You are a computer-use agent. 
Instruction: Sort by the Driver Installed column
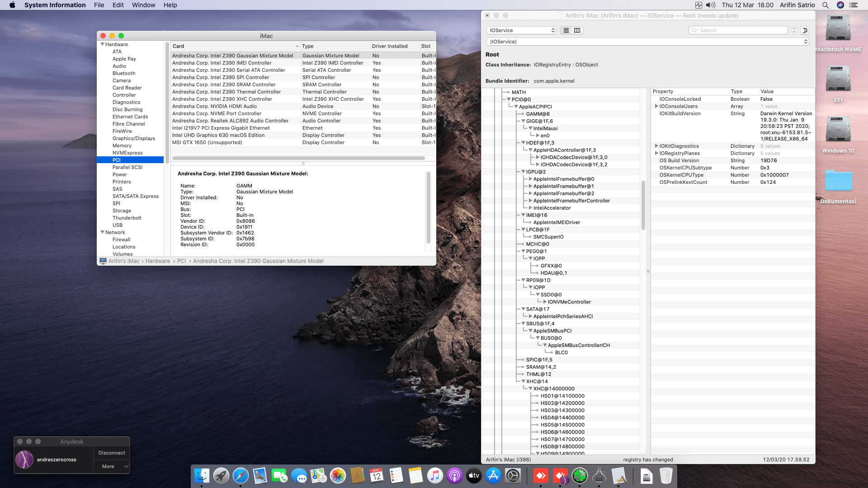click(395, 46)
